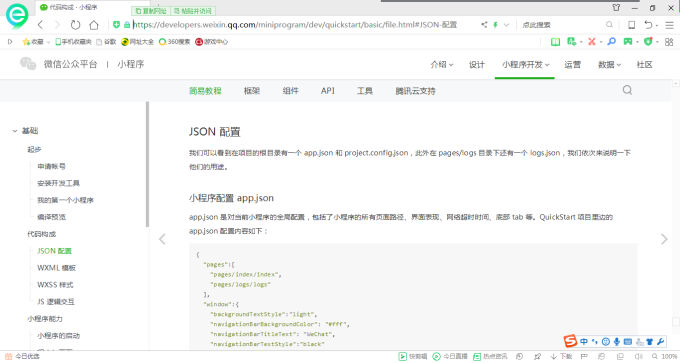Image resolution: width=681 pixels, height=363 pixels.
Task: Open the 社区 navigation item
Action: pos(645,65)
